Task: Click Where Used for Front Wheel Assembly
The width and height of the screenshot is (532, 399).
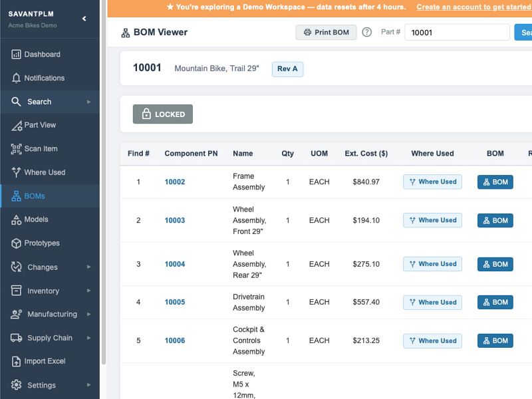Action: tap(433, 221)
